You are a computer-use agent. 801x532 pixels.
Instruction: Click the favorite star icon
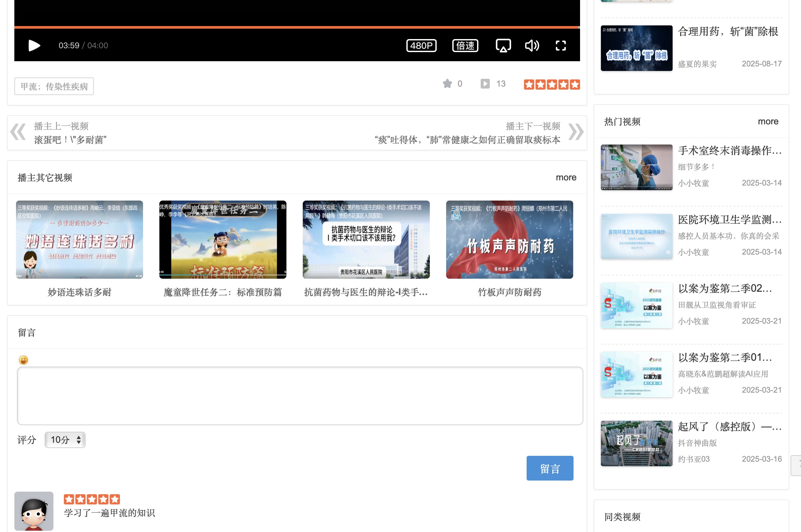[447, 83]
